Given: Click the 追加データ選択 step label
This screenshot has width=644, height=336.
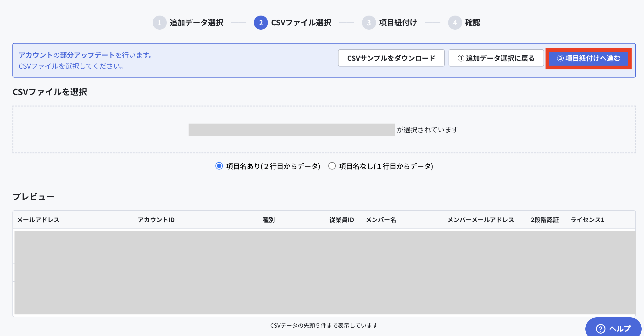Looking at the screenshot, I should (196, 23).
